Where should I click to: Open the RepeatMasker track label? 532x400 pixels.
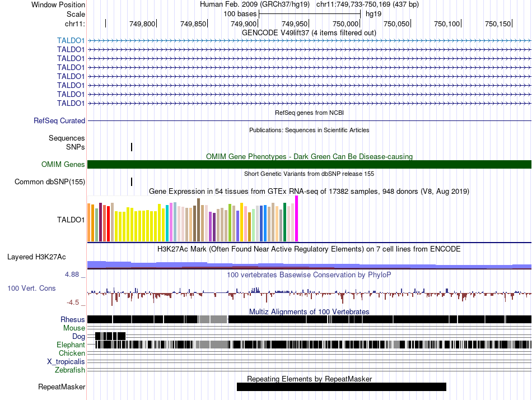tap(62, 387)
